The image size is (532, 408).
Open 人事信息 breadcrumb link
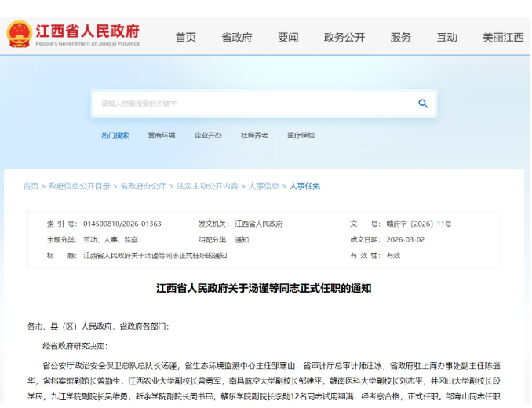(264, 186)
